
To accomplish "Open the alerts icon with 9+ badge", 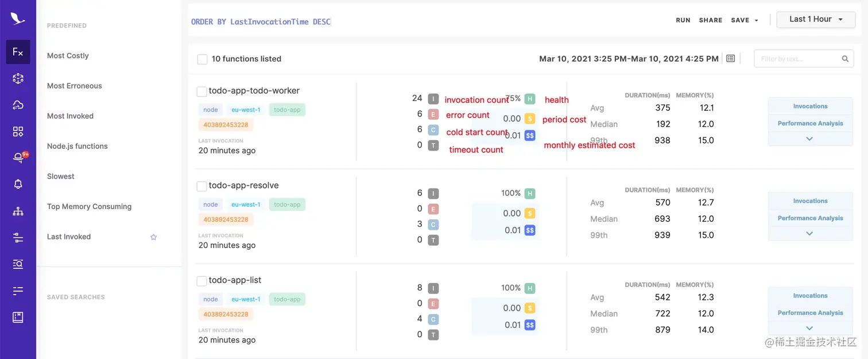I will coord(19,157).
